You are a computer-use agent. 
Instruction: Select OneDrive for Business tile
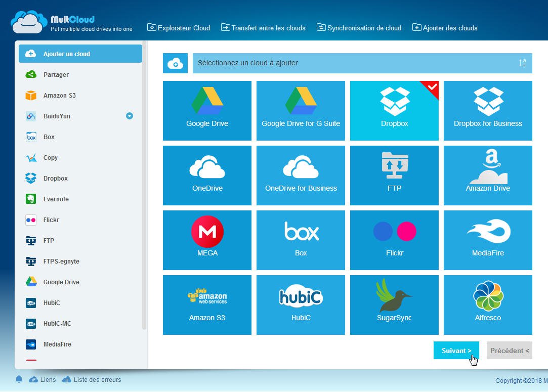(301, 176)
